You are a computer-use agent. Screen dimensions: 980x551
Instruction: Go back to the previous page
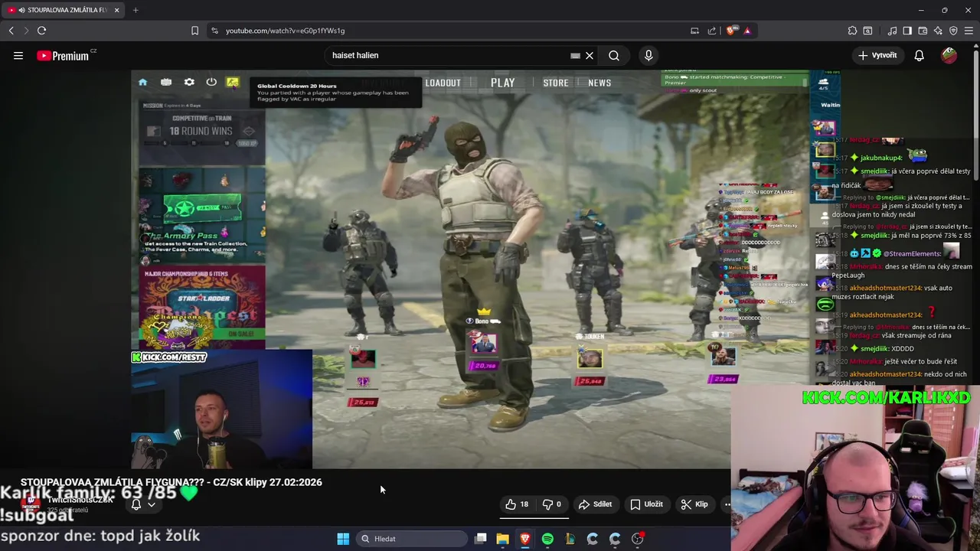point(11,31)
